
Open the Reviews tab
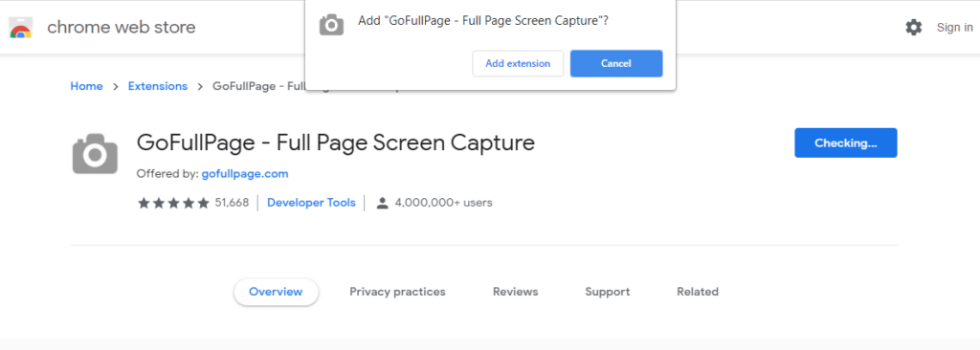pos(515,292)
